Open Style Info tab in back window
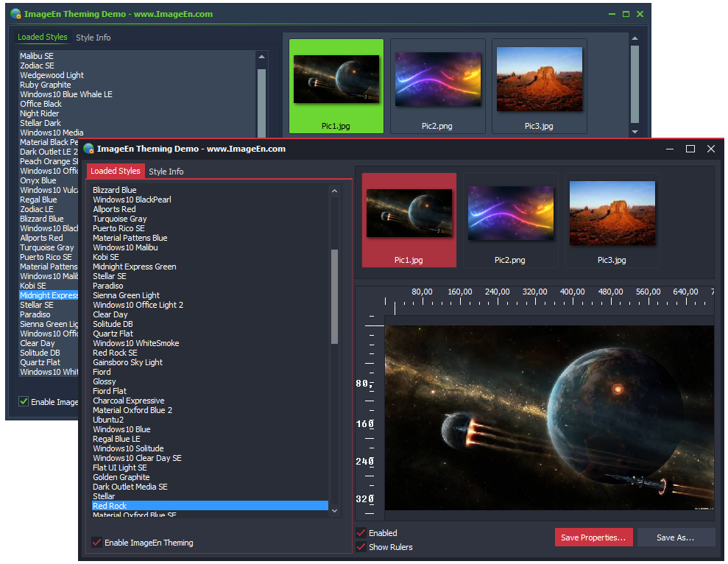 [x=93, y=38]
